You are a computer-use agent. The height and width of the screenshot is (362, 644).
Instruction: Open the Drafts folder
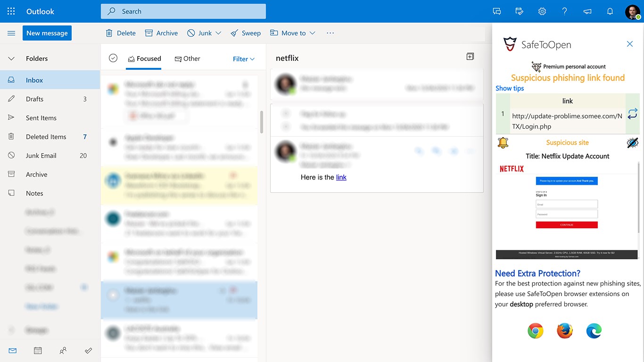(x=50, y=99)
